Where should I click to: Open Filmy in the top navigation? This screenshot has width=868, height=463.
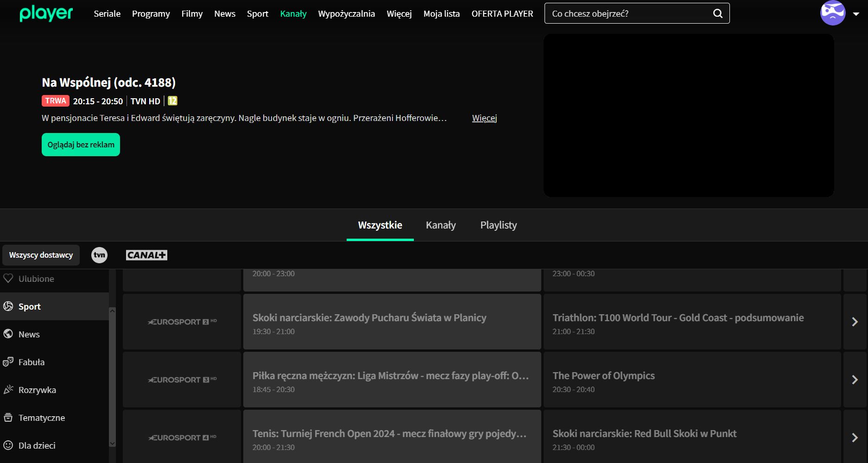point(192,14)
